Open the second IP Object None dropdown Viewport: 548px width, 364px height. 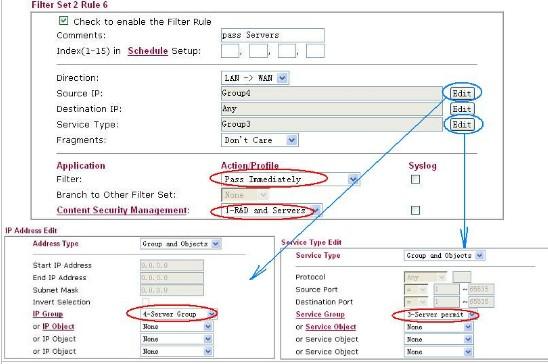pyautogui.click(x=176, y=339)
